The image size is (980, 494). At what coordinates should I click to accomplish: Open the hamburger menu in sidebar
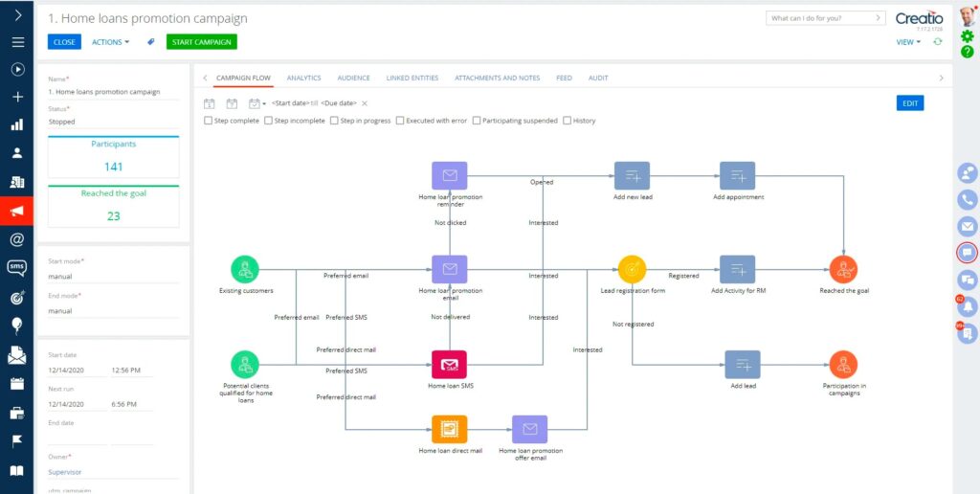point(17,42)
